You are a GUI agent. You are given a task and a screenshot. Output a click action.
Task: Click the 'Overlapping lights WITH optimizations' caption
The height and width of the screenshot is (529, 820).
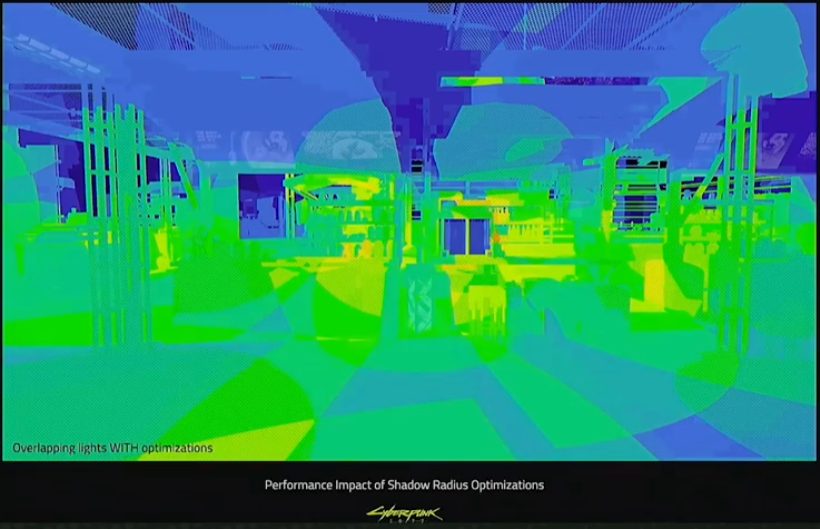pos(112,448)
